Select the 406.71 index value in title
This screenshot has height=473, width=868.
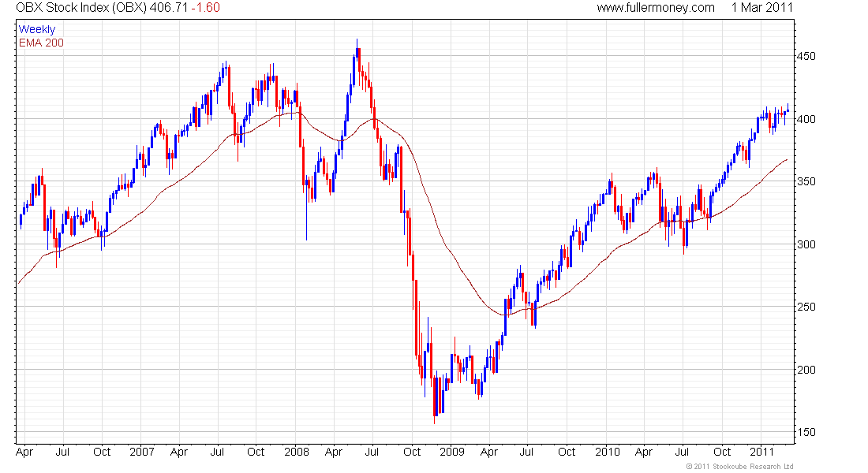pos(168,8)
